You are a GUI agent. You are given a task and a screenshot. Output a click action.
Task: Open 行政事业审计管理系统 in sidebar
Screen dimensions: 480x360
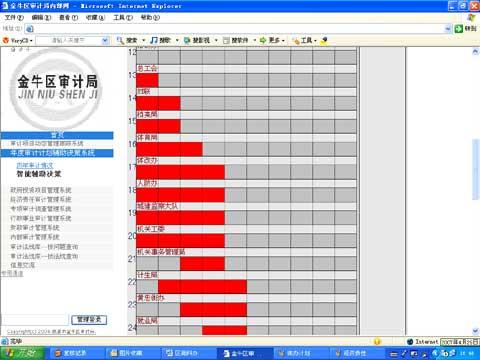pos(41,218)
